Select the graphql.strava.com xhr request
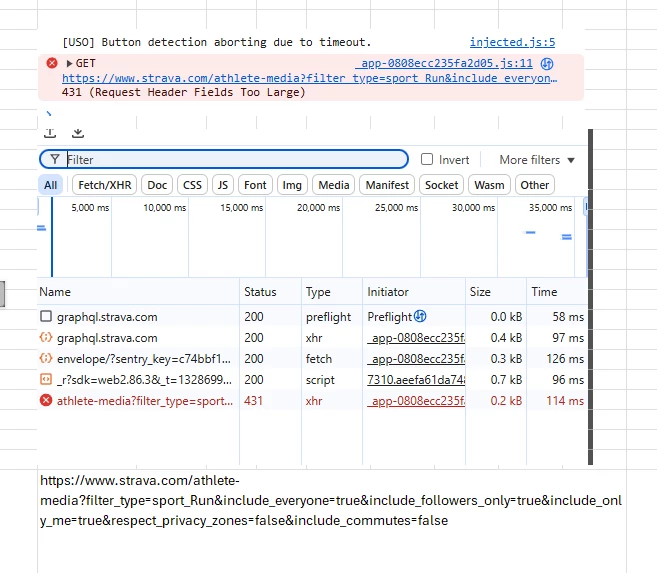The image size is (657, 573). click(x=107, y=338)
